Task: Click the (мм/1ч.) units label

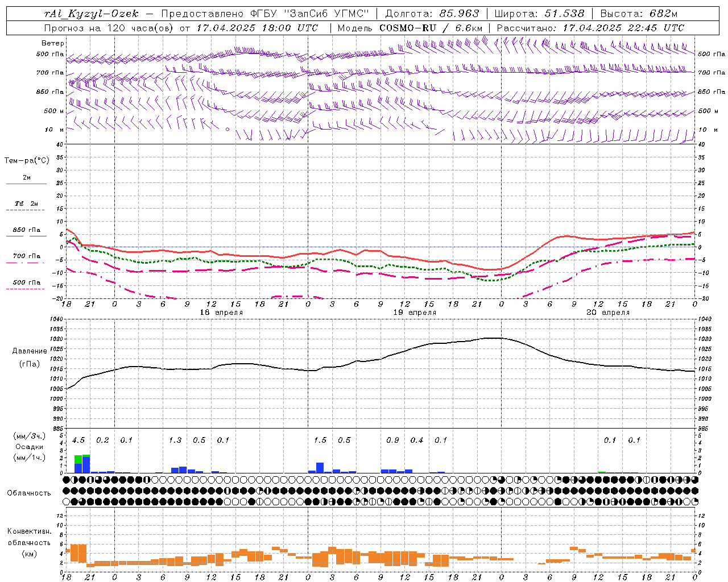Action: [30, 458]
